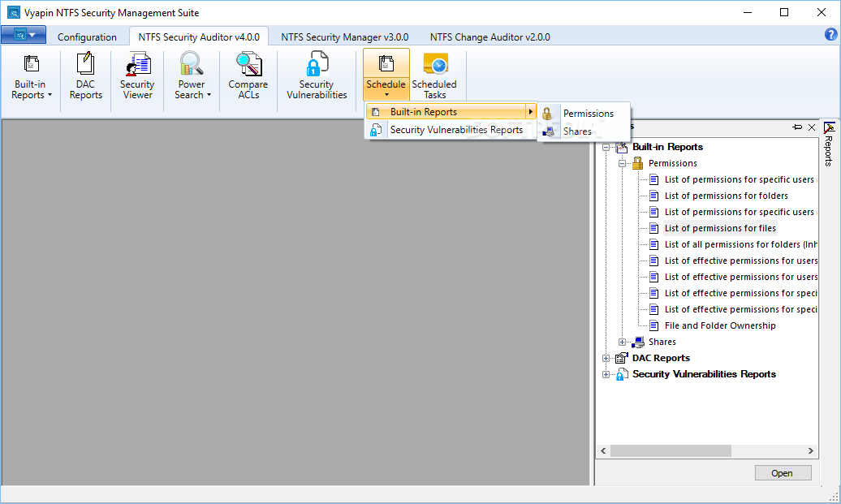Select Built-in Reports in the tree
Image resolution: width=841 pixels, height=504 pixels.
click(667, 147)
